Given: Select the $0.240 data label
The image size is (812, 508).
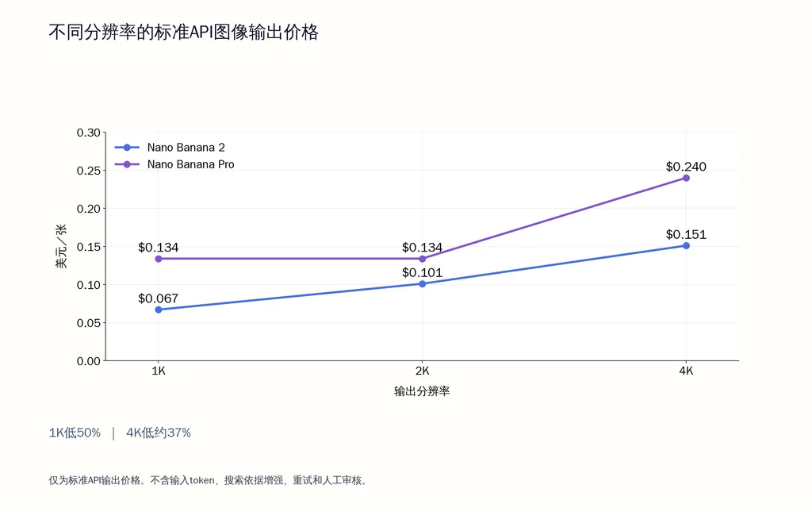Looking at the screenshot, I should pos(686,167).
